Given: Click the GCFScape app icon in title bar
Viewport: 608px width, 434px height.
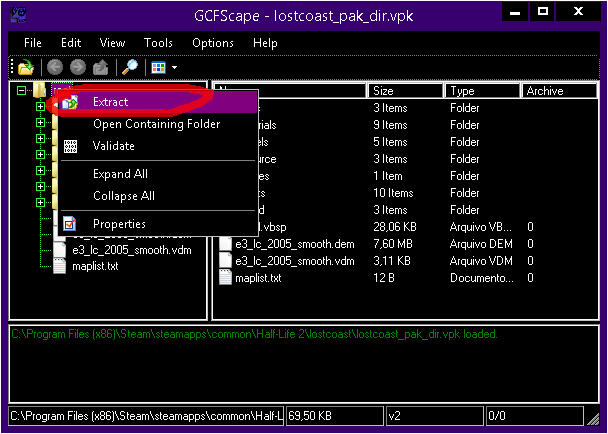Looking at the screenshot, I should [x=18, y=15].
